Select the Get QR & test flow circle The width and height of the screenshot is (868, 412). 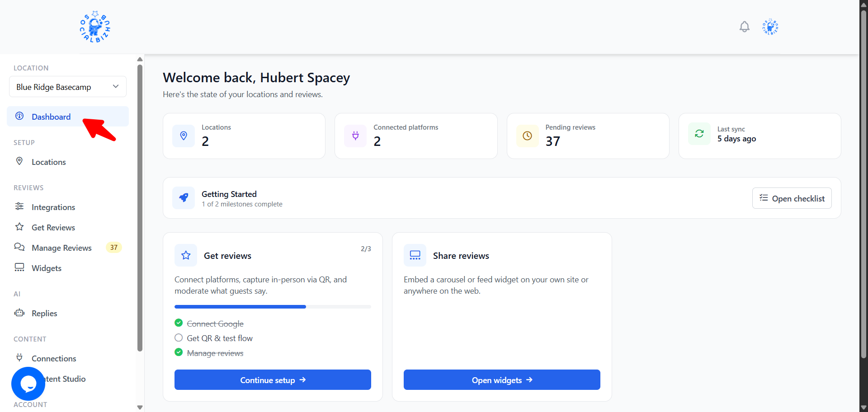click(x=179, y=337)
